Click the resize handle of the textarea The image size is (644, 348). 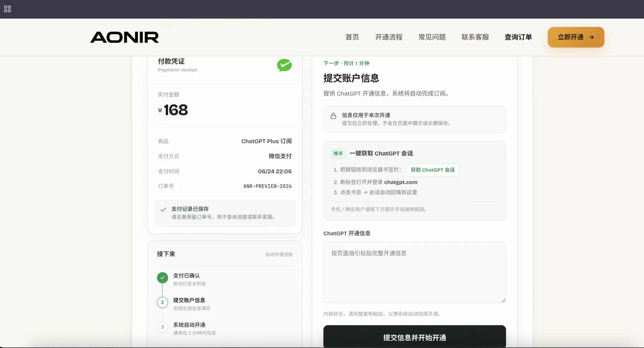pos(503,300)
